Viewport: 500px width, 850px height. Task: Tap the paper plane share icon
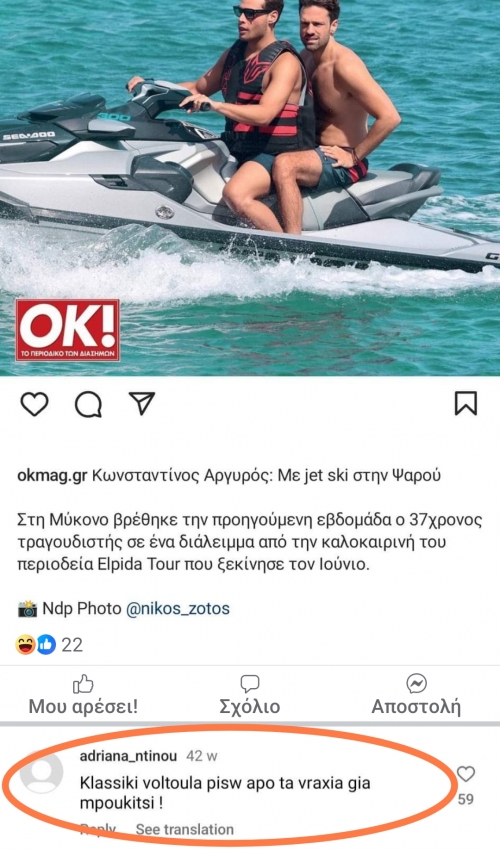142,404
